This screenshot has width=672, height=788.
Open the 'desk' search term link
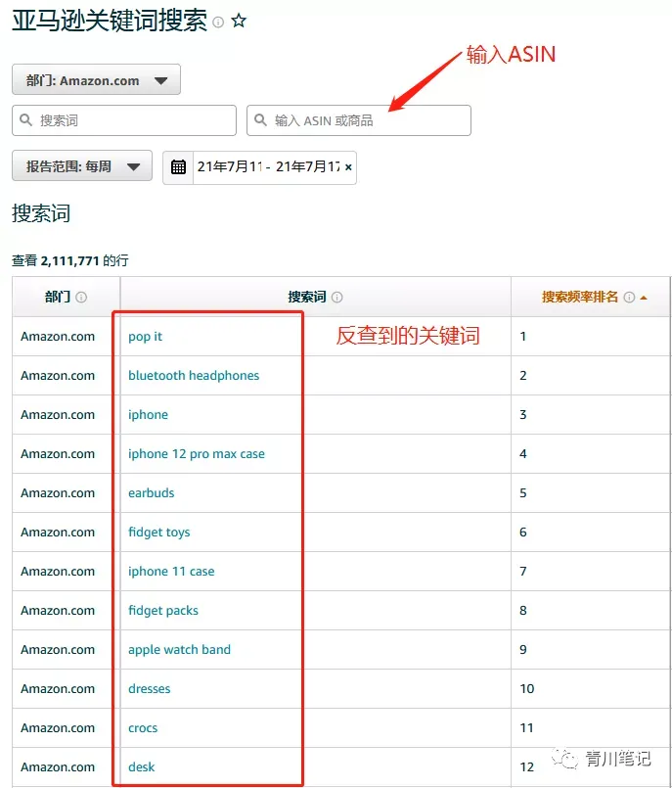click(x=142, y=767)
